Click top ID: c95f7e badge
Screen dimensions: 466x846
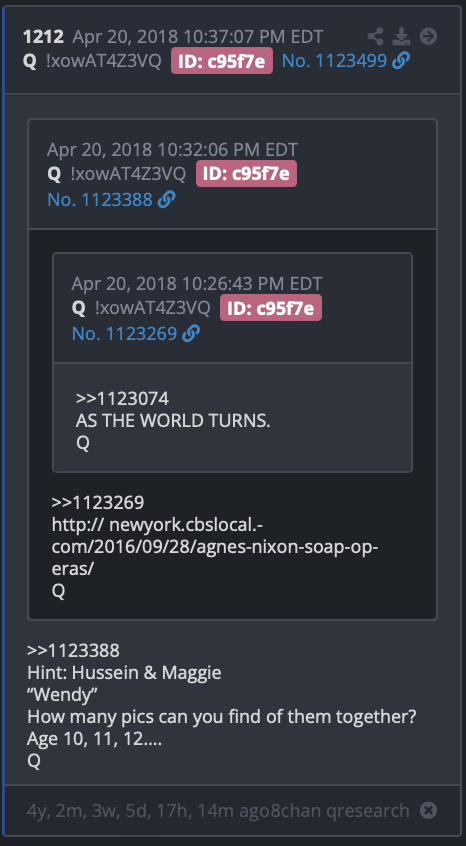pos(222,61)
